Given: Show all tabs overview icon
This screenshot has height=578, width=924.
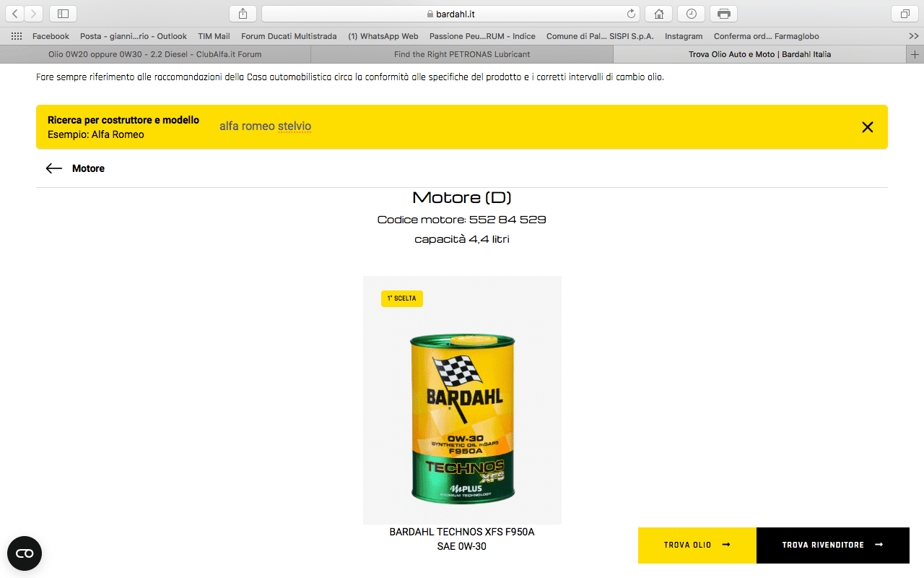Looking at the screenshot, I should 905,14.
